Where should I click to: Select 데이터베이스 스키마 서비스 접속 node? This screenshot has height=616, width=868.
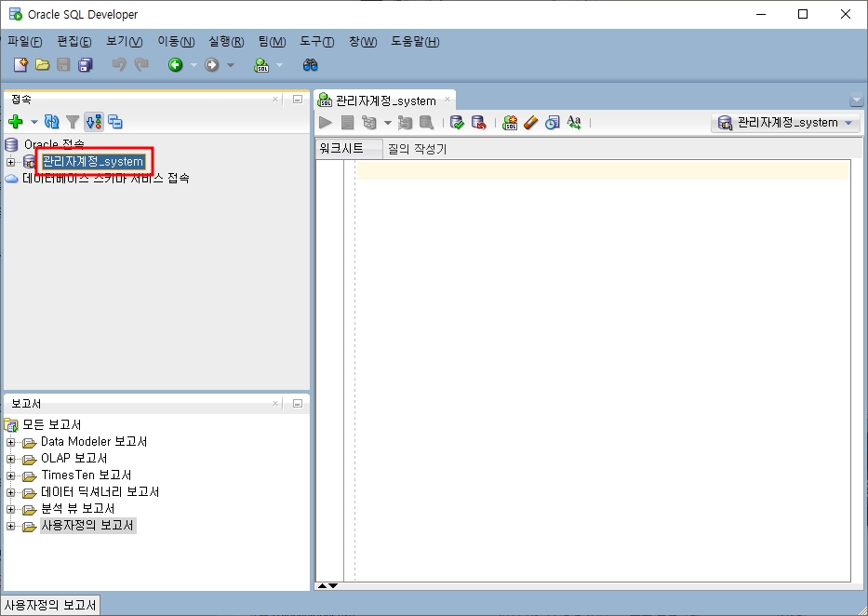(x=106, y=179)
